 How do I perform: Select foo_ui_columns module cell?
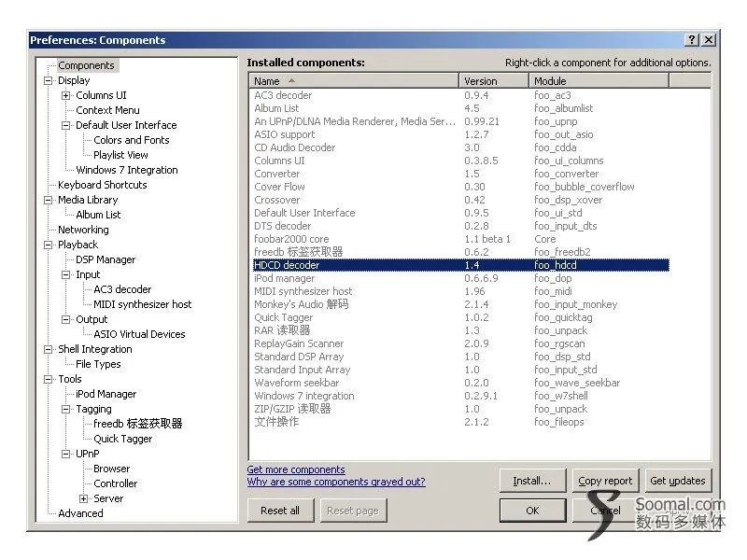coord(569,161)
